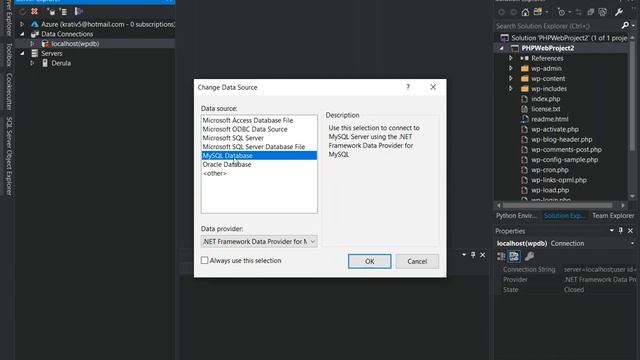Click the dialog Help question mark button
This screenshot has width=640, height=360.
[x=408, y=87]
